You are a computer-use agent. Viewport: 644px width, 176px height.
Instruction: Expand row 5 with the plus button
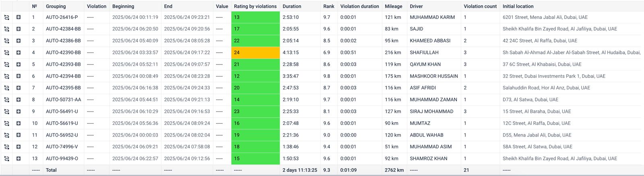tap(19, 64)
